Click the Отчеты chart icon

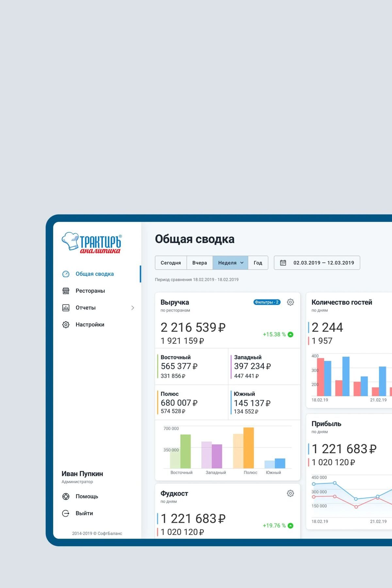66,308
